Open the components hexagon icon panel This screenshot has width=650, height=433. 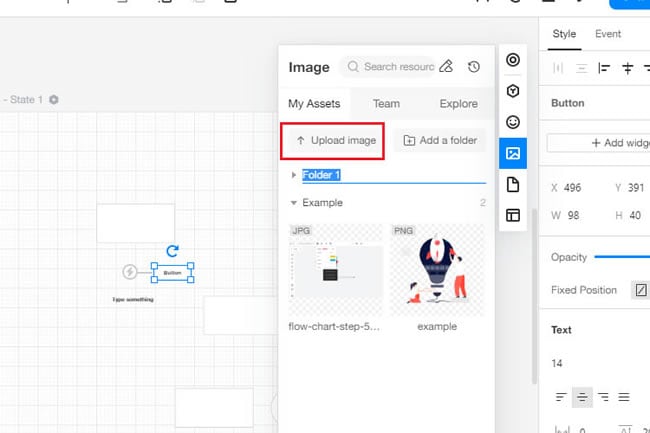click(x=513, y=91)
